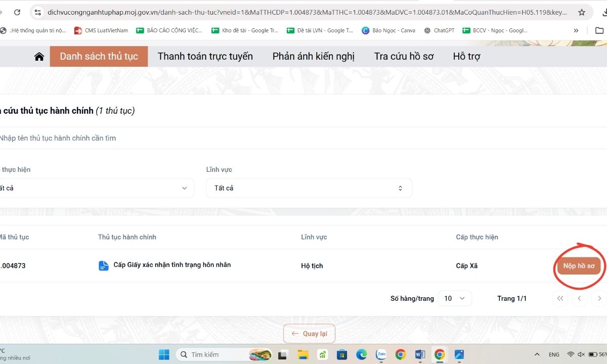The image size is (607, 364).
Task: Reload the page with the refresh icon
Action: 17,12
